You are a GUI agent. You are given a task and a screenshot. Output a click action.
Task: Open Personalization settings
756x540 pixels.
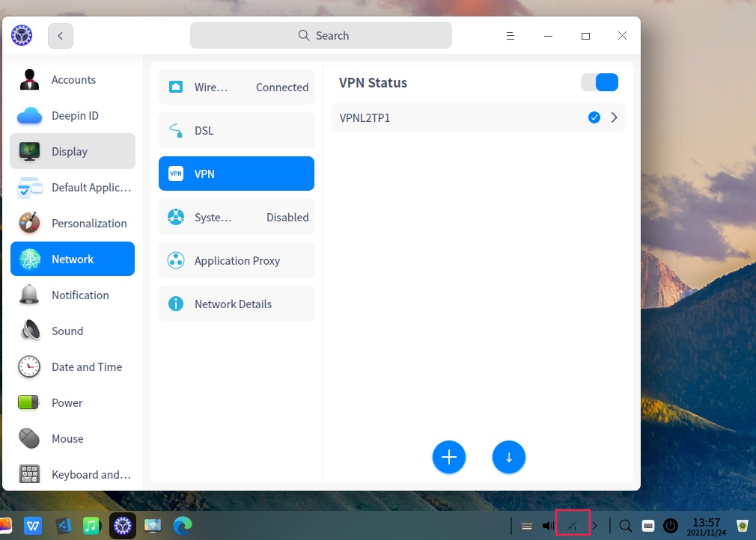pyautogui.click(x=72, y=223)
